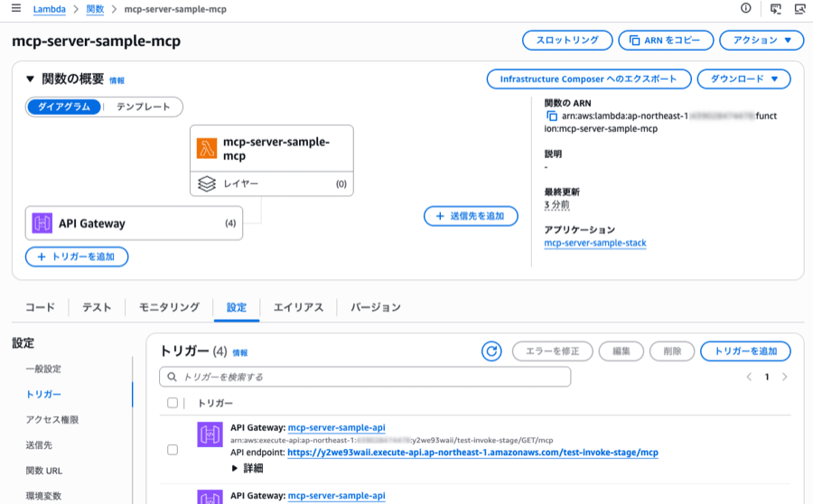Click the layers stack icon

point(207,183)
